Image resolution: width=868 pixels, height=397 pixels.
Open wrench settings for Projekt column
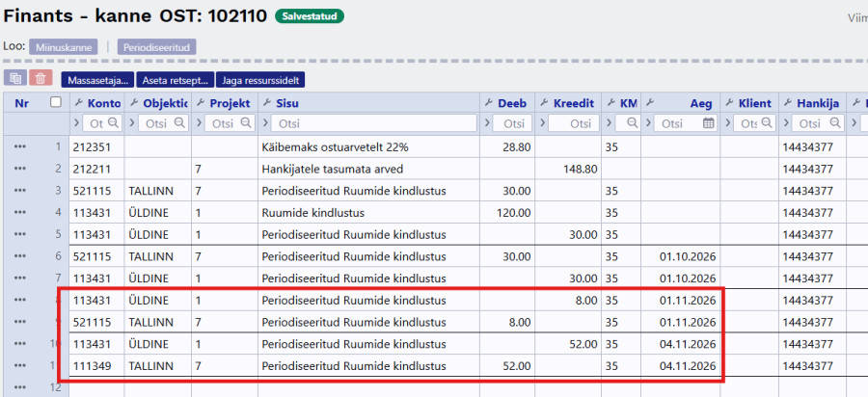[200, 103]
